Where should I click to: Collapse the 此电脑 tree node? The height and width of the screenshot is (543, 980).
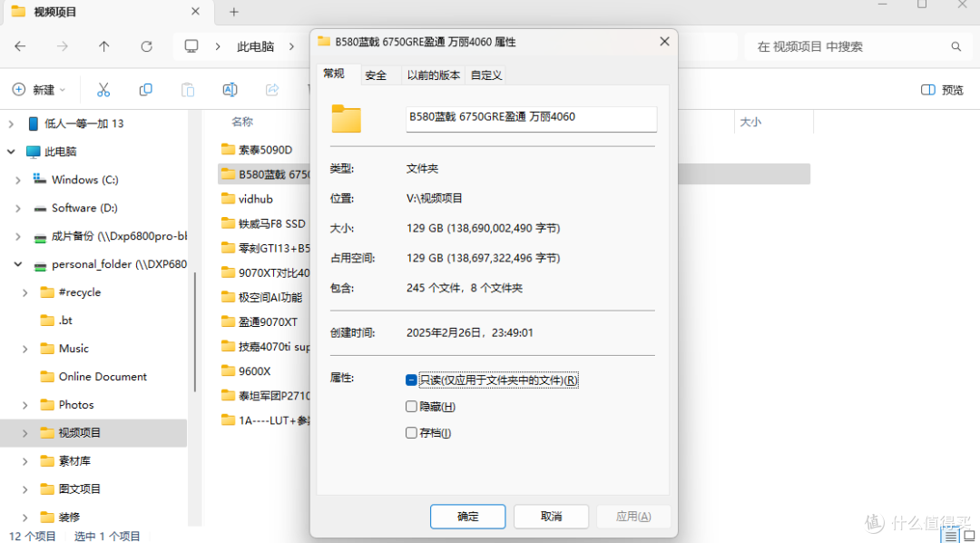coord(11,152)
